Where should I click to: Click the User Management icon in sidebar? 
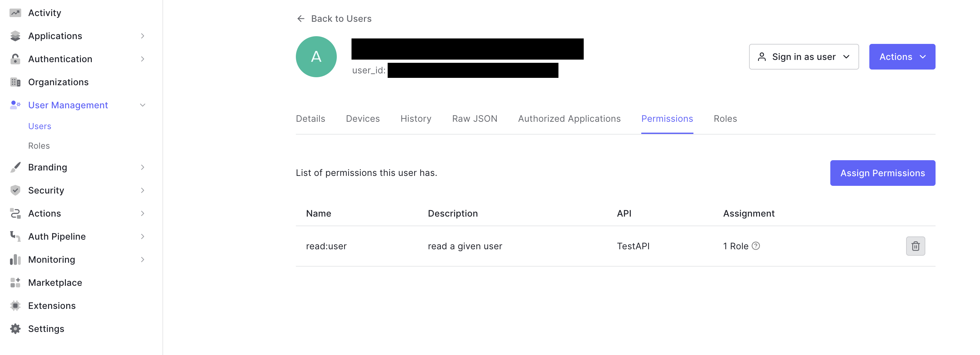pos(15,104)
